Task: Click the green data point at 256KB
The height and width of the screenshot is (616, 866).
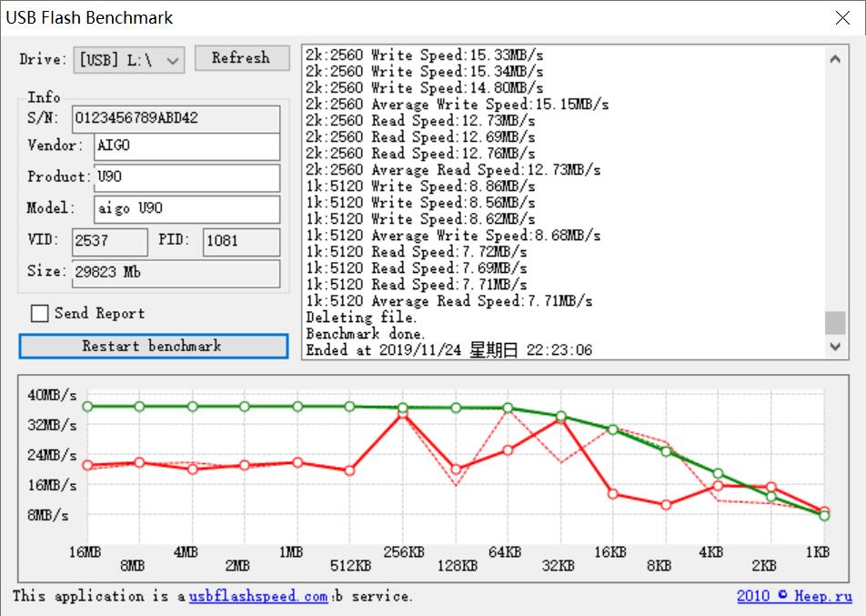Action: [403, 408]
